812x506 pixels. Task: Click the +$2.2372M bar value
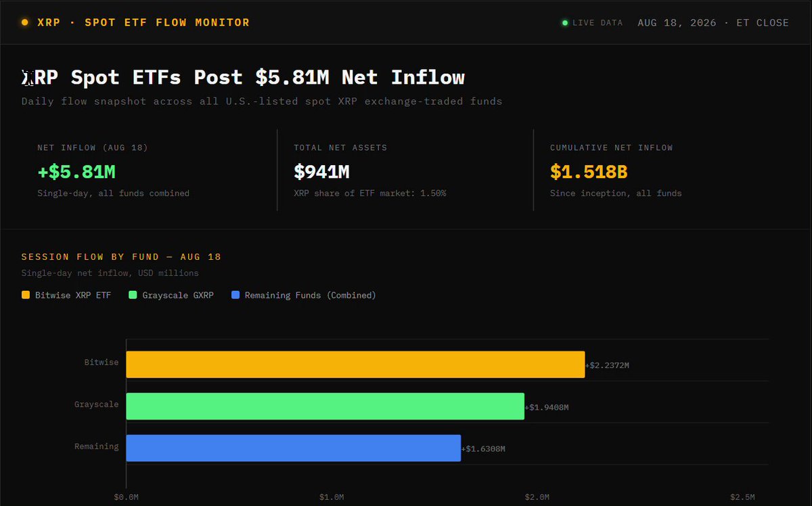tap(608, 365)
